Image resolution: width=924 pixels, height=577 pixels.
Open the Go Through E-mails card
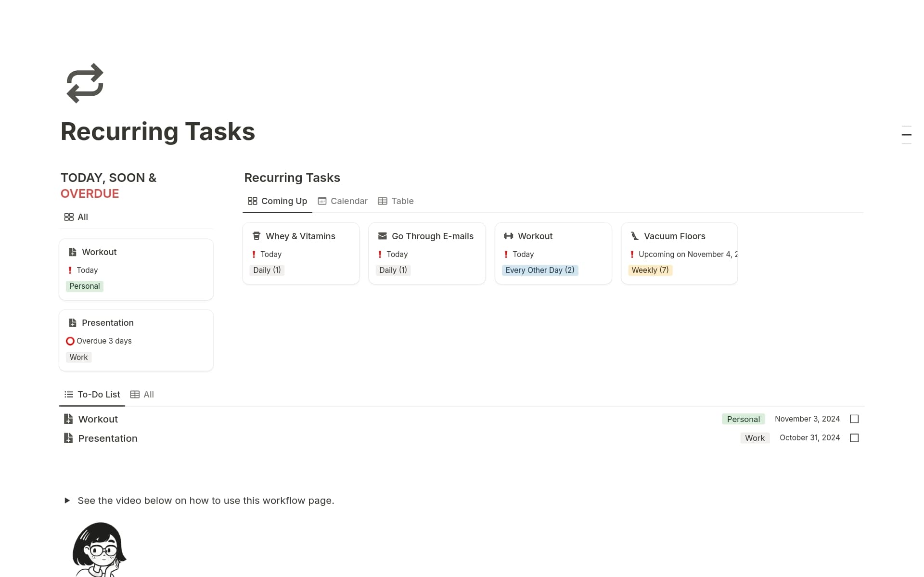[x=427, y=253]
